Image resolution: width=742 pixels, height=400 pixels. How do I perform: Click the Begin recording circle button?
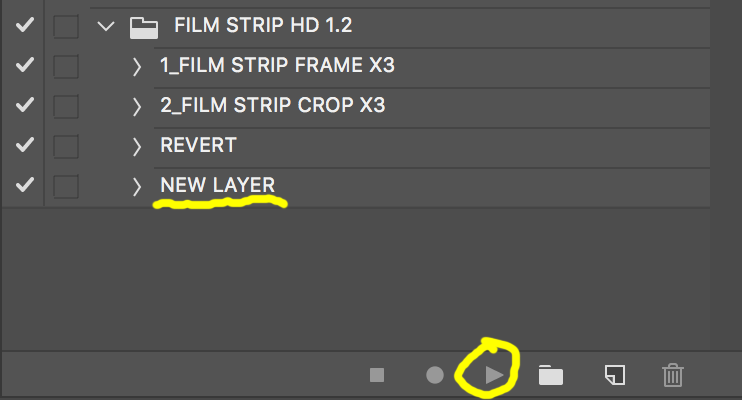pyautogui.click(x=435, y=375)
